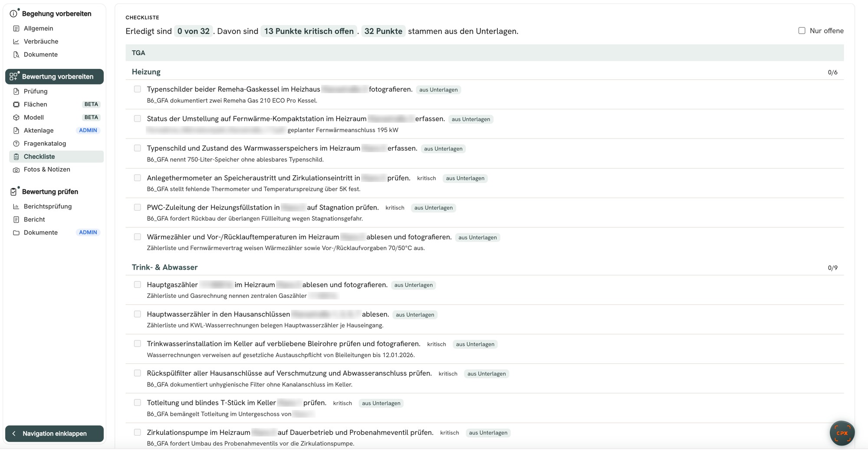Click the Verbräuche chart icon
This screenshot has height=450, width=868.
click(x=16, y=42)
